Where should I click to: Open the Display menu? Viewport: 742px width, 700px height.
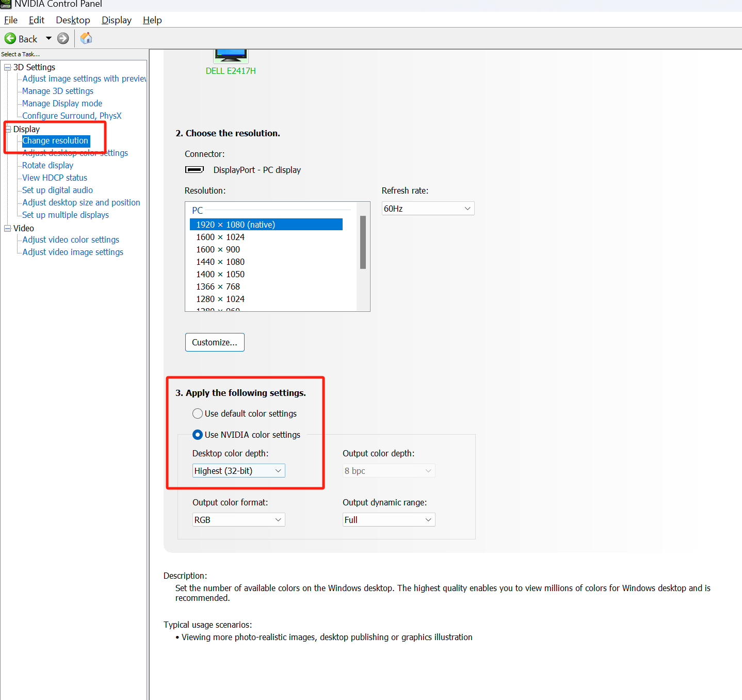pyautogui.click(x=117, y=20)
